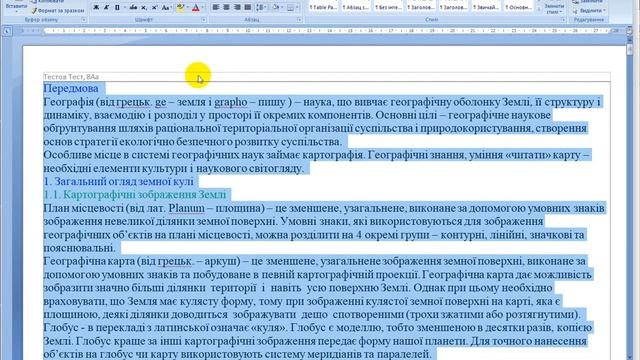Center the text
The width and height of the screenshot is (640, 360).
226,7
